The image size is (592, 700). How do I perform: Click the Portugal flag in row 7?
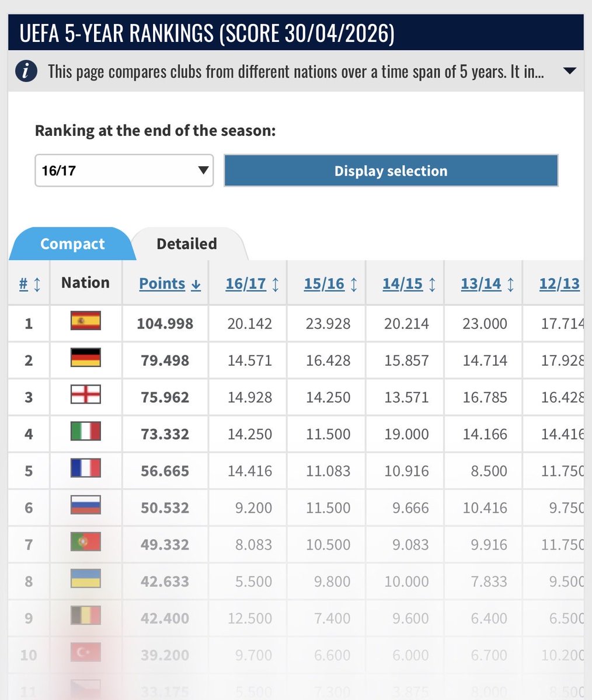tap(86, 542)
